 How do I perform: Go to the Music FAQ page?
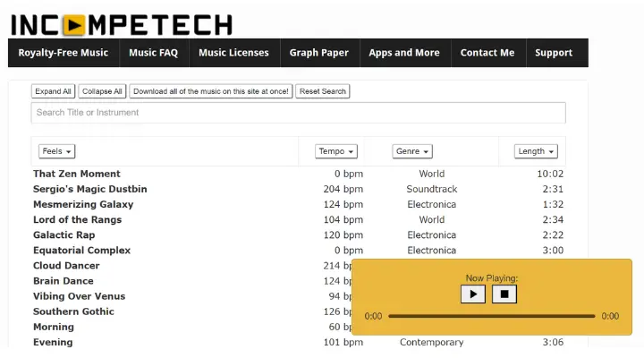click(x=153, y=53)
